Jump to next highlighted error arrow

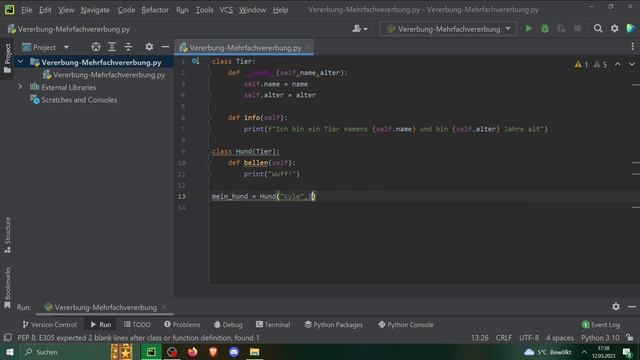pyautogui.click(x=632, y=64)
